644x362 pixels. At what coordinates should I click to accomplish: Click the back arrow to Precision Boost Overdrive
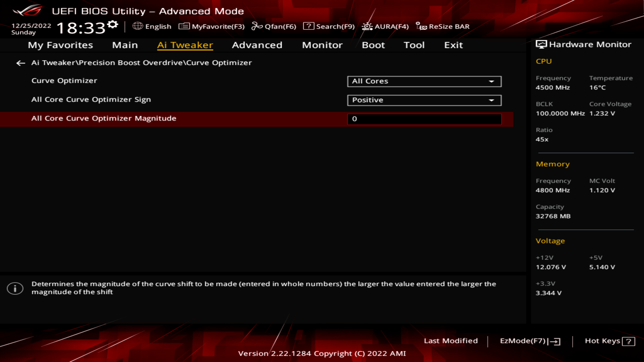(20, 63)
